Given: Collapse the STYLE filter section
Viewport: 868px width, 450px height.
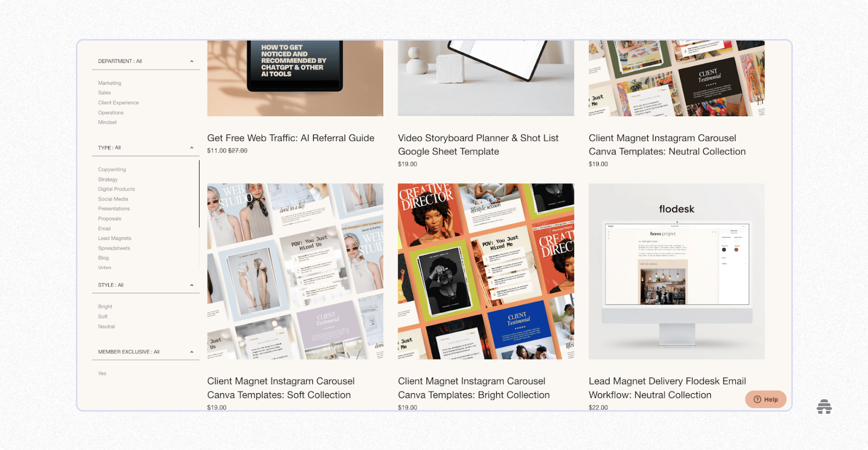Looking at the screenshot, I should (191, 285).
